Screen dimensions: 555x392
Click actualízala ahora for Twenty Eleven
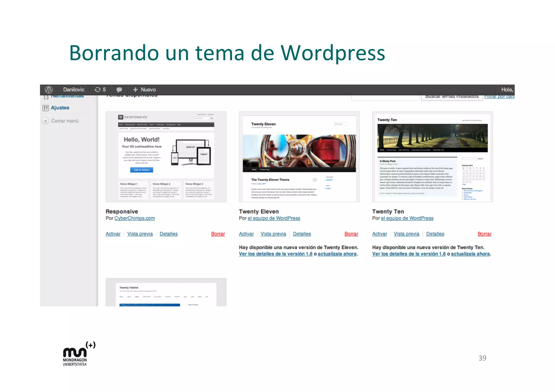337,254
